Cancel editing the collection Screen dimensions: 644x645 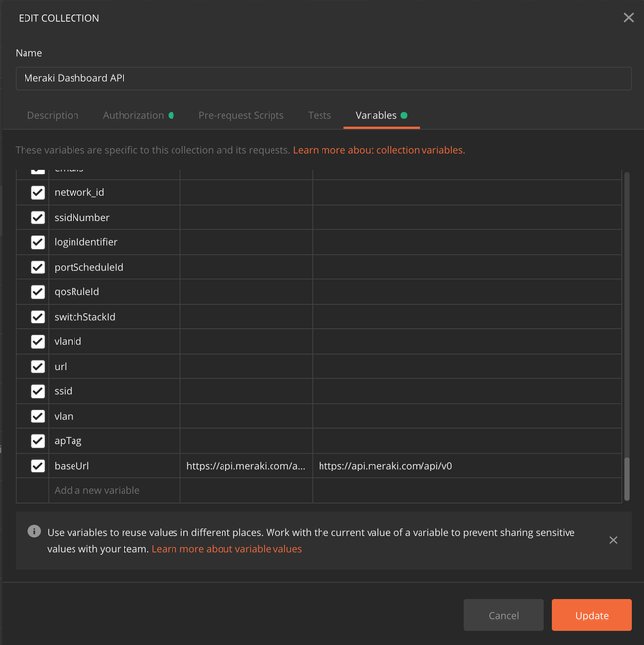(503, 615)
